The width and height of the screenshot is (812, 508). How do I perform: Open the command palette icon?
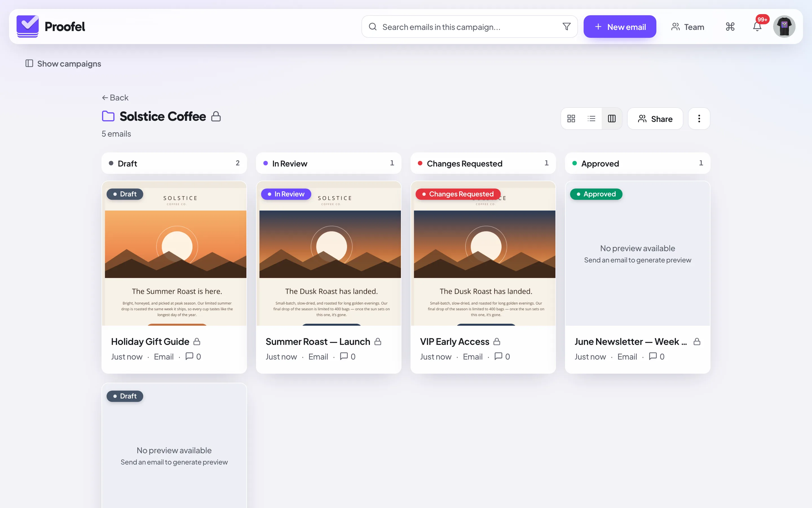(x=730, y=27)
